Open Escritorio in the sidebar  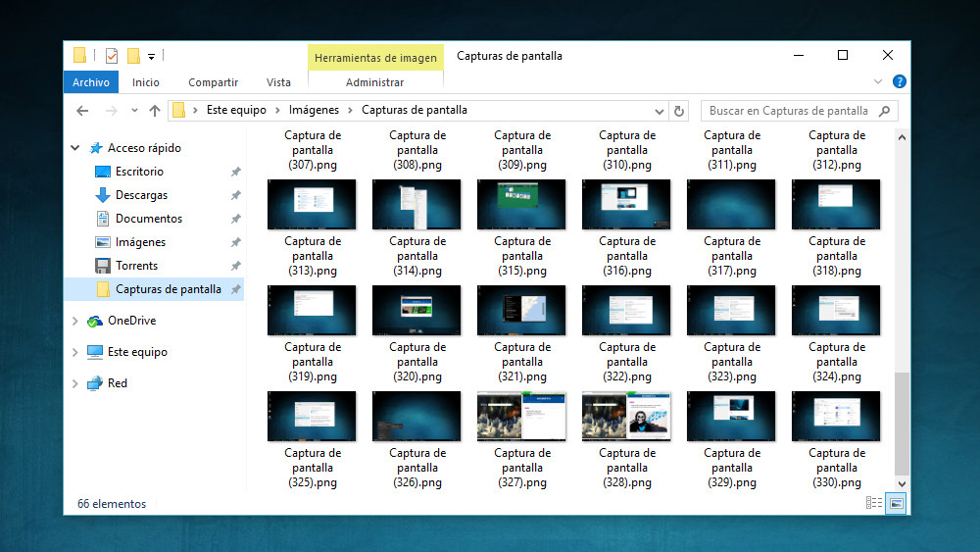click(x=139, y=172)
